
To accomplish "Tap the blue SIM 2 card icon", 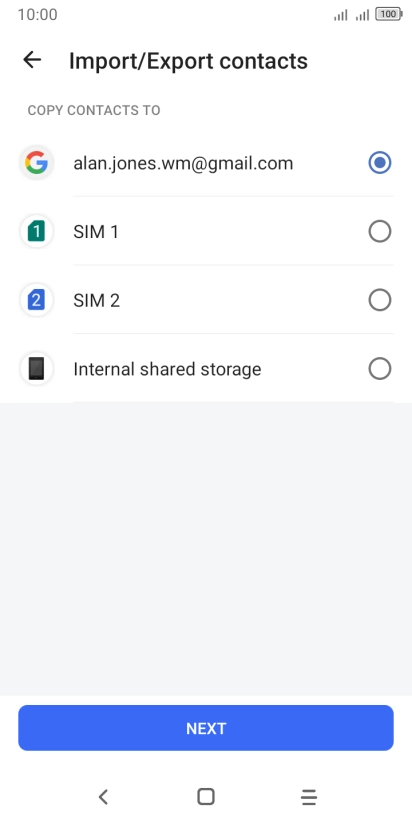I will point(36,300).
